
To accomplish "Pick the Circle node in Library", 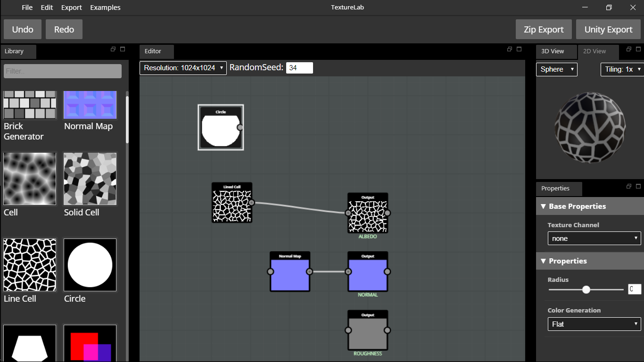I will pyautogui.click(x=90, y=264).
